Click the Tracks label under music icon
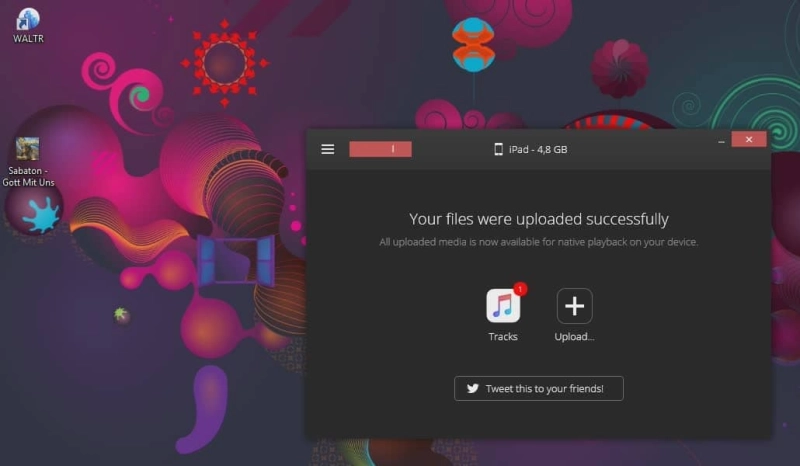 pos(503,336)
